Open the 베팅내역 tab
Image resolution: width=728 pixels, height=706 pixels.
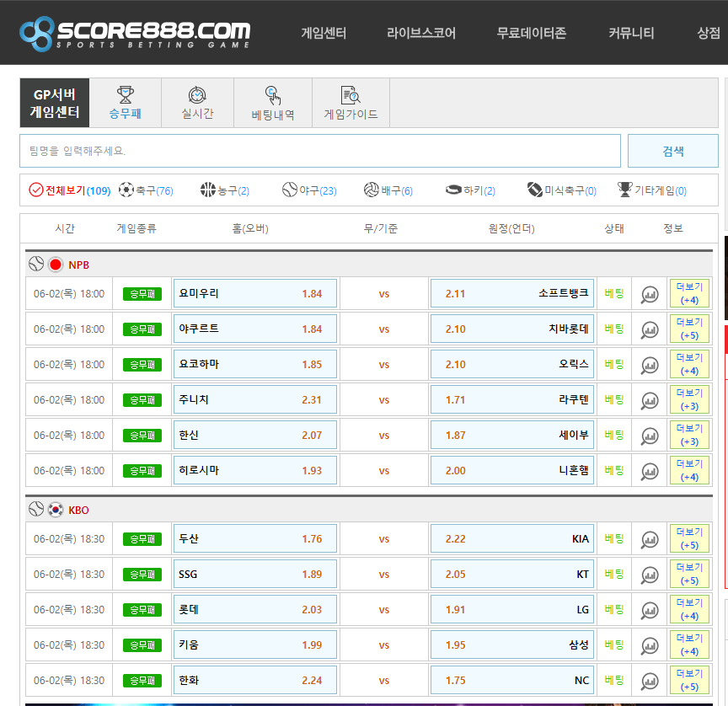[273, 103]
